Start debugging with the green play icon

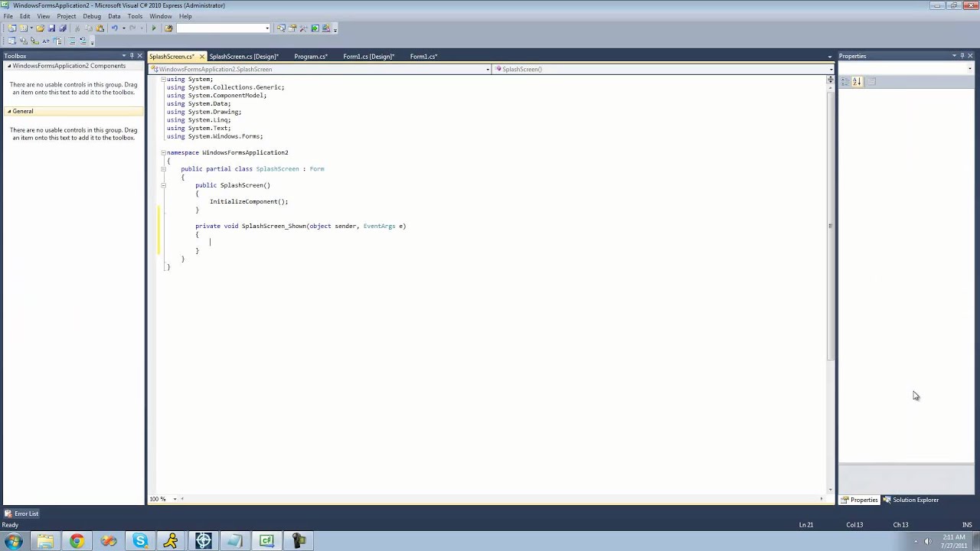153,28
